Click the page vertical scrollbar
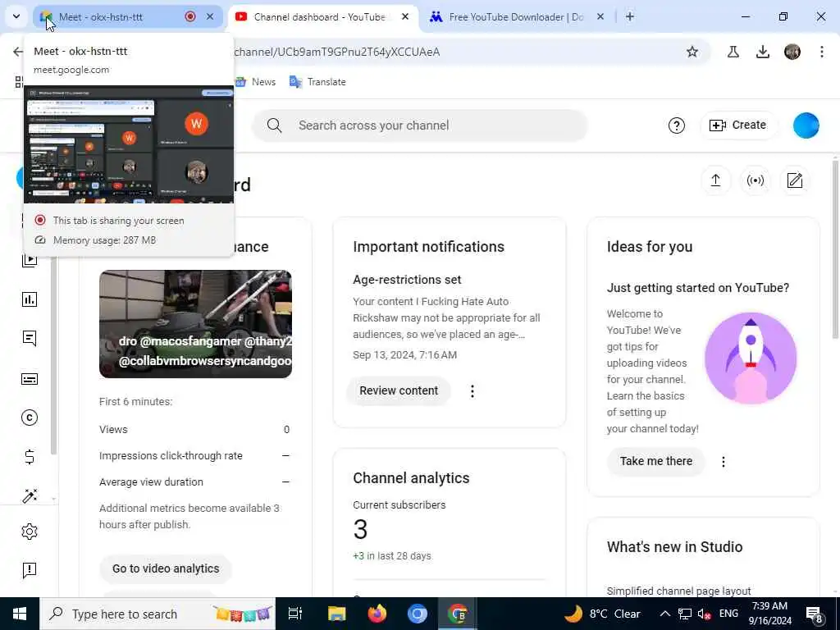The image size is (840, 630). tap(835, 249)
